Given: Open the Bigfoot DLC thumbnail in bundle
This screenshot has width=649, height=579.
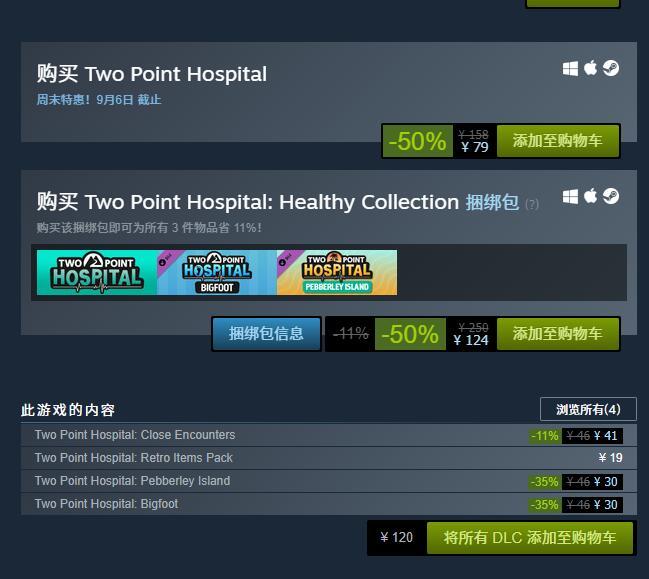Looking at the screenshot, I should pos(217,272).
